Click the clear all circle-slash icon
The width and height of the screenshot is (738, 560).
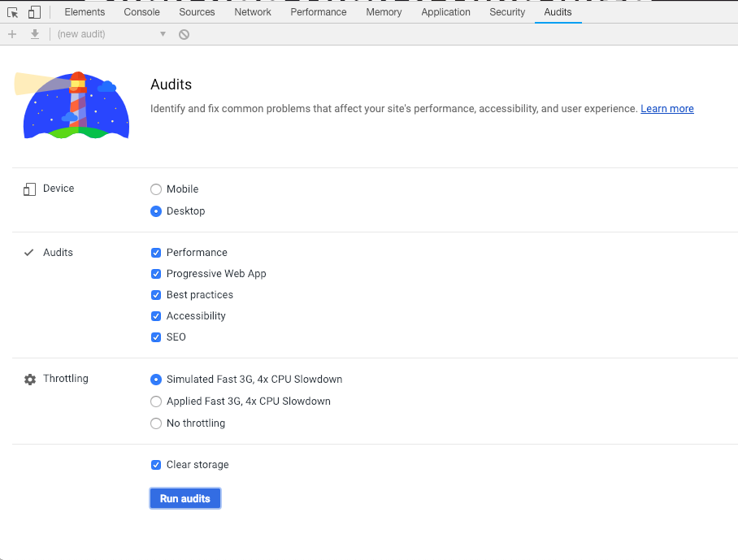(184, 34)
